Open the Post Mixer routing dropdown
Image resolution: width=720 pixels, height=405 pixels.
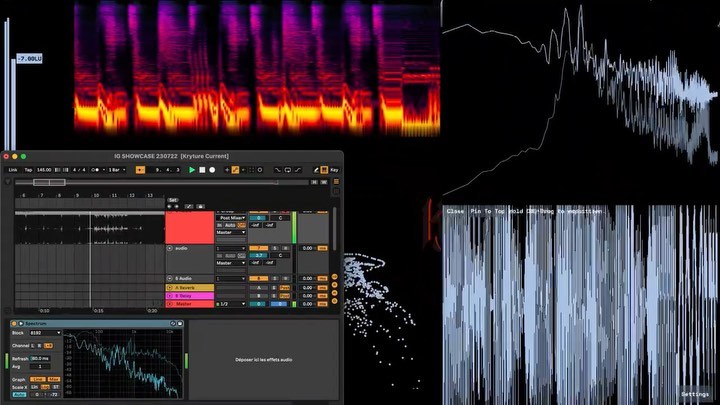point(230,217)
